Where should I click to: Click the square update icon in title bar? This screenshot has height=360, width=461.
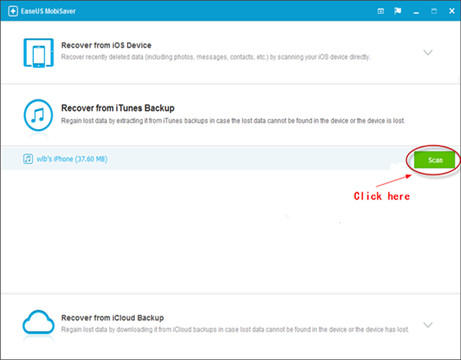pos(380,11)
